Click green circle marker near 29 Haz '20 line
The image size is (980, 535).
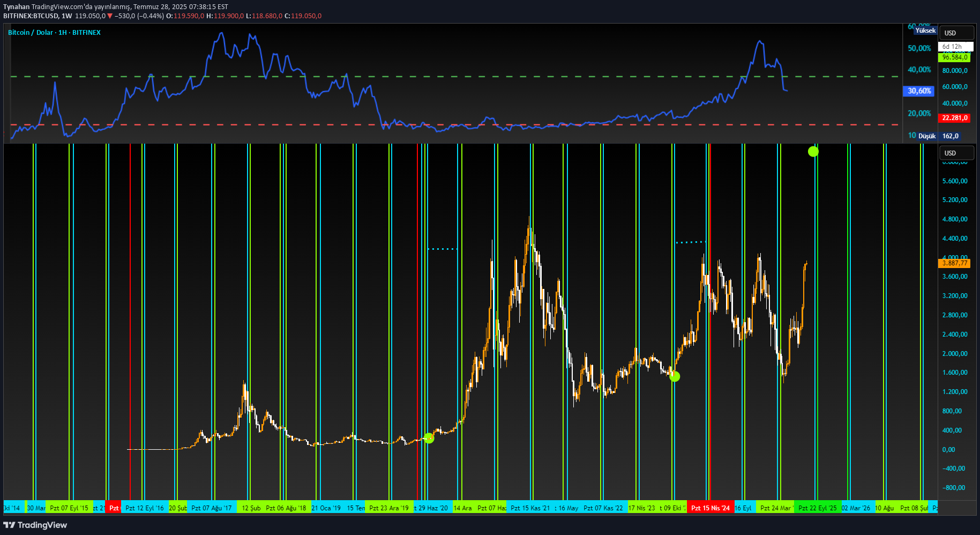[x=429, y=438]
